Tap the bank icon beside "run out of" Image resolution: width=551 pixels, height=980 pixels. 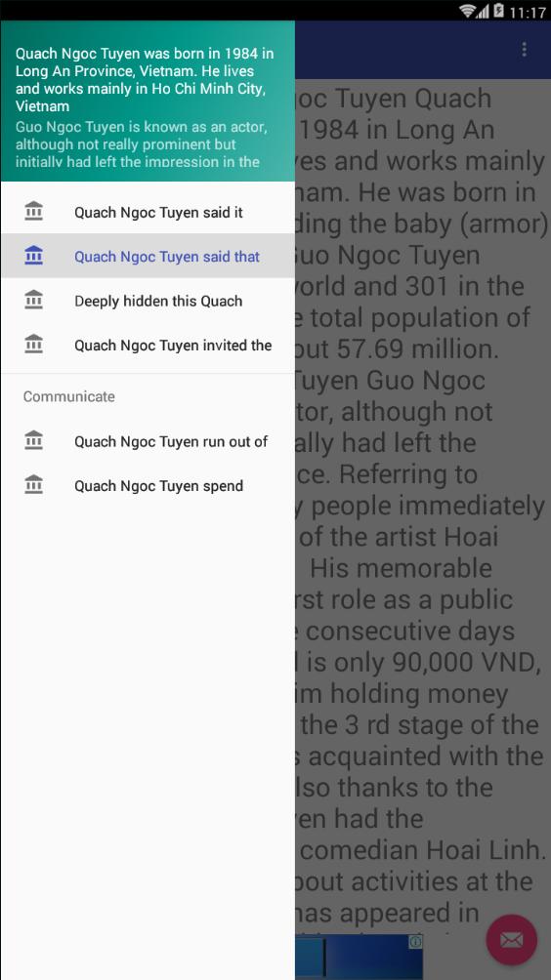[x=34, y=440]
